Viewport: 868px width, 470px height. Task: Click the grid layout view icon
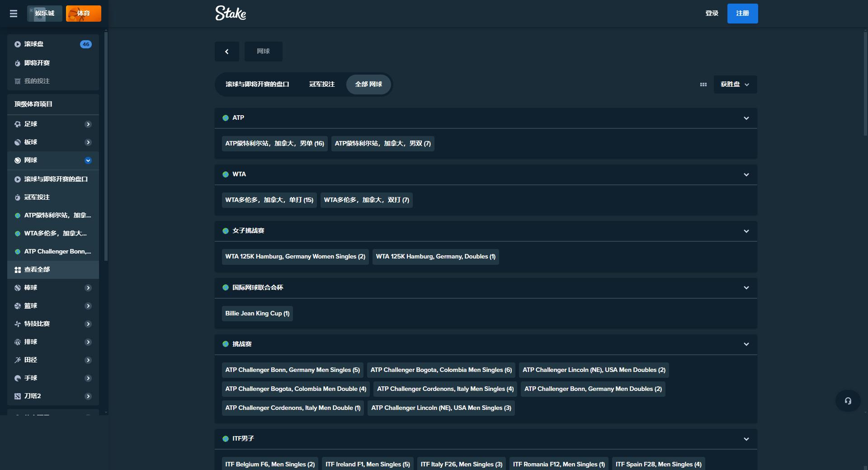[703, 85]
